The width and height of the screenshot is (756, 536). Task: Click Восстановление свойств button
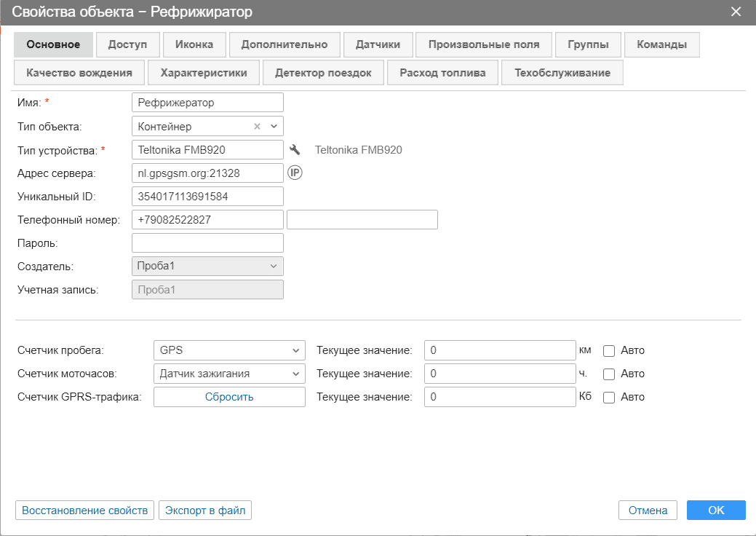pyautogui.click(x=85, y=510)
